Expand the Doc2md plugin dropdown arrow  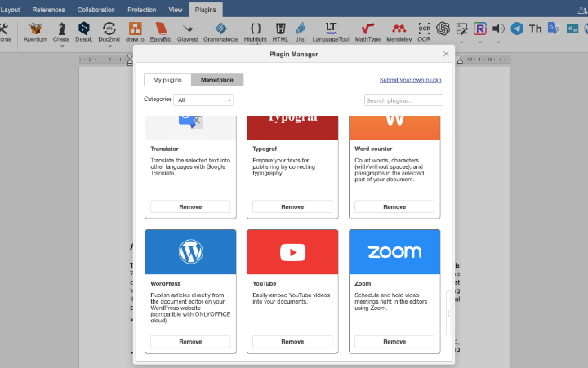109,46
